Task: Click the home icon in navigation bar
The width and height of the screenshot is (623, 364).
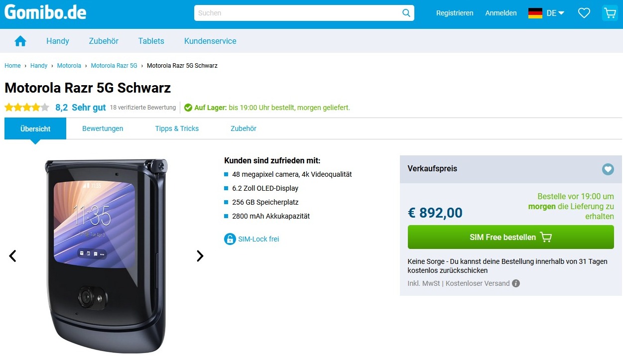Action: (20, 41)
